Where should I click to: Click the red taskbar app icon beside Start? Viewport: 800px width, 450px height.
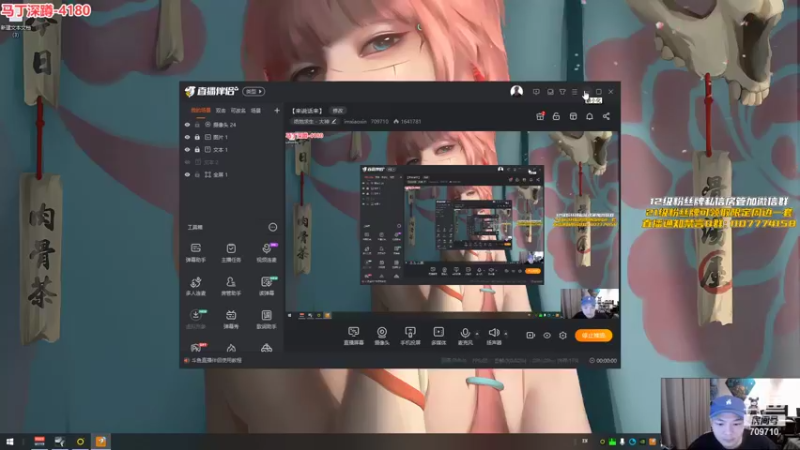[x=39, y=441]
